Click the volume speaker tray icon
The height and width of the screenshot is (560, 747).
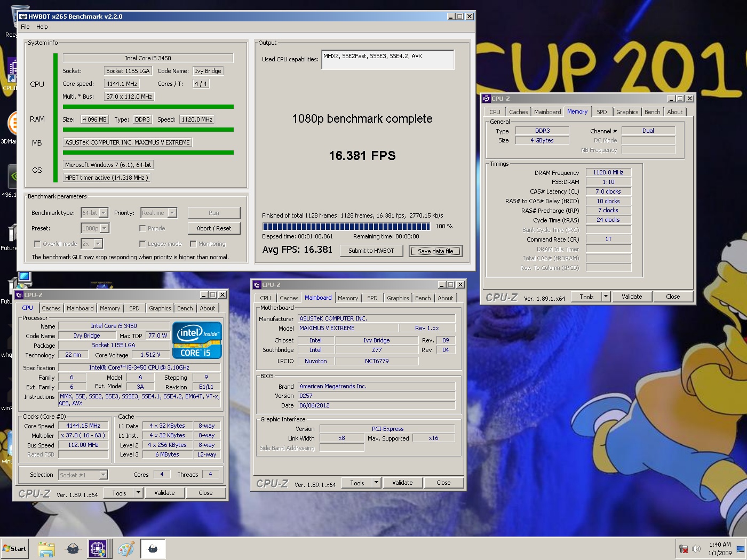pyautogui.click(x=696, y=548)
